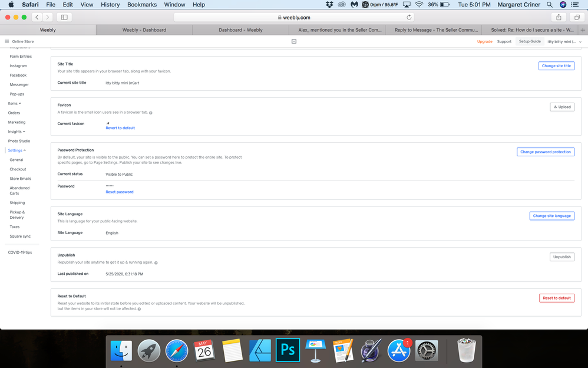Click the Safari sidebar toggle icon
Screen dimensions: 588x368
click(x=64, y=17)
